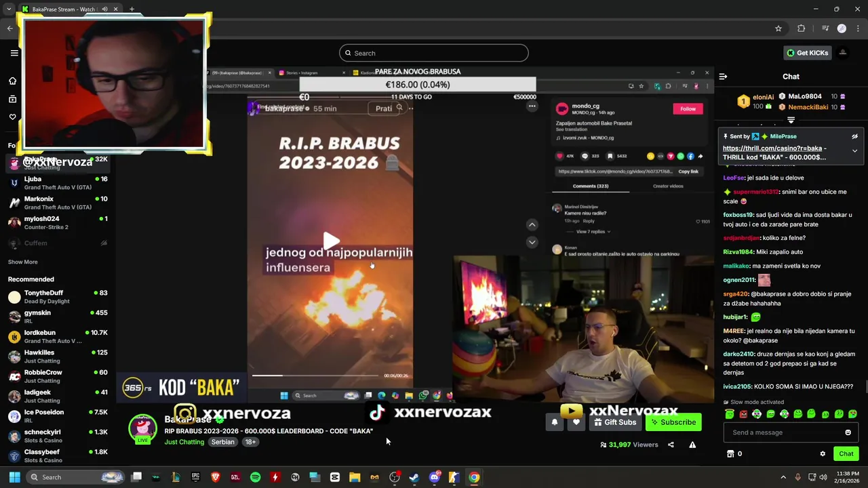Open Markonix channel in the following list
Screen dimensions: 868x488
(58, 203)
